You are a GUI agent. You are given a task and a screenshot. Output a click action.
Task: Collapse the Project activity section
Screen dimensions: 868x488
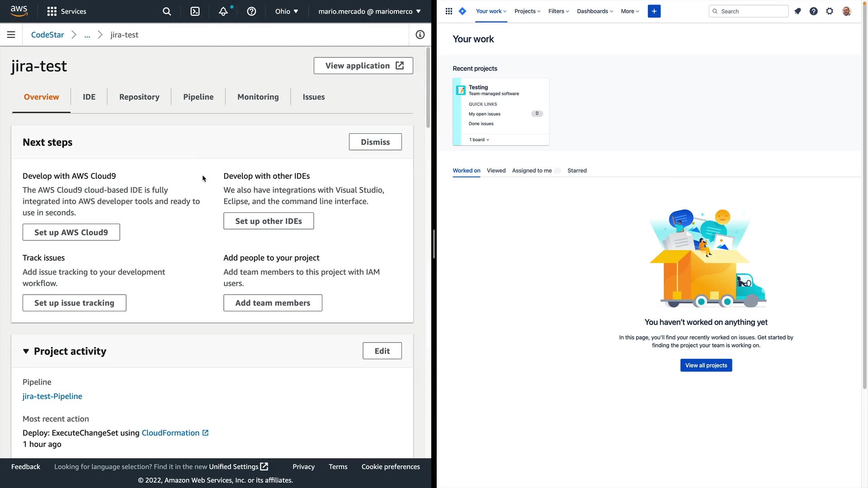[26, 351]
